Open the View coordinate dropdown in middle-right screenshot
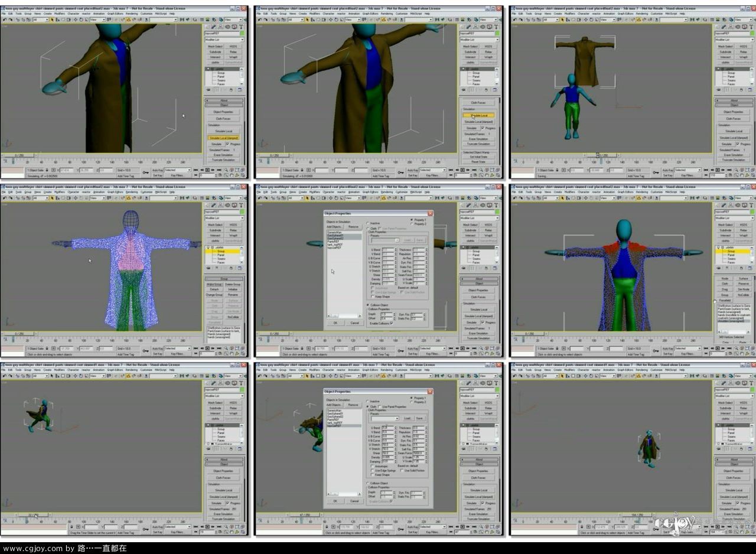756x554 pixels. point(608,198)
